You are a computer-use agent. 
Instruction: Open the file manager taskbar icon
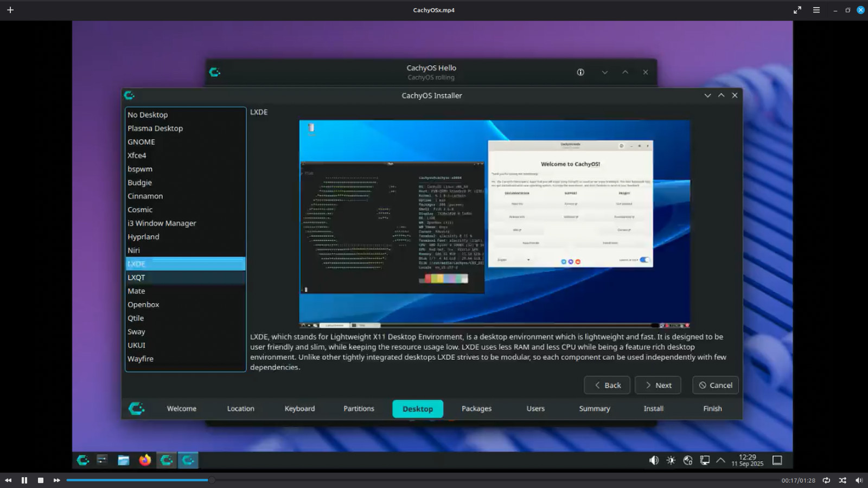point(124,460)
